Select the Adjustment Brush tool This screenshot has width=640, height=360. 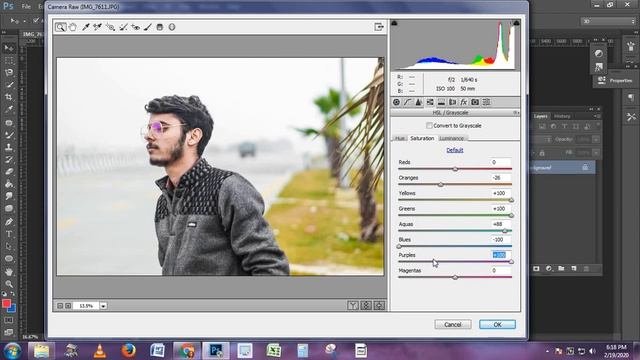[x=148, y=27]
